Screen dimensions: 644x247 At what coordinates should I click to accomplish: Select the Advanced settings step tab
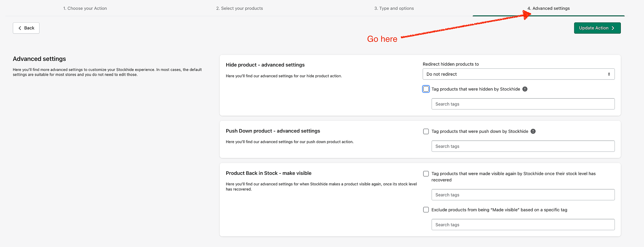tap(548, 8)
